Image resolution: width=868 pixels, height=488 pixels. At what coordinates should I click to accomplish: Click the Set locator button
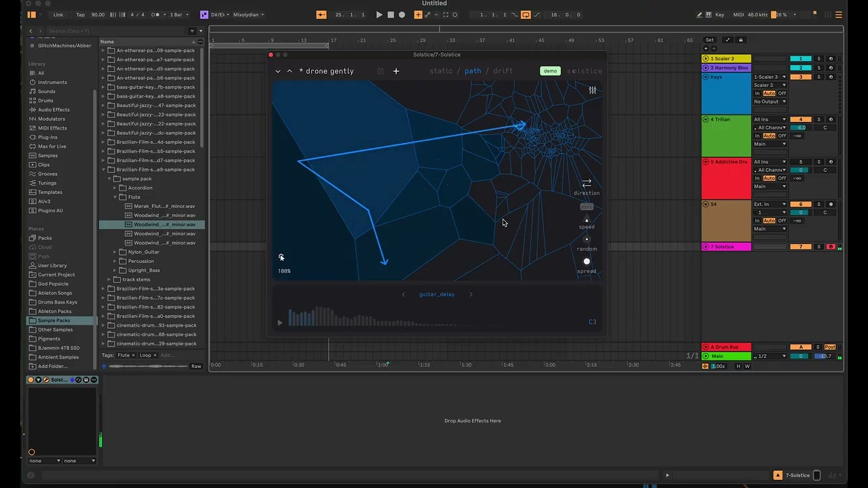click(709, 40)
